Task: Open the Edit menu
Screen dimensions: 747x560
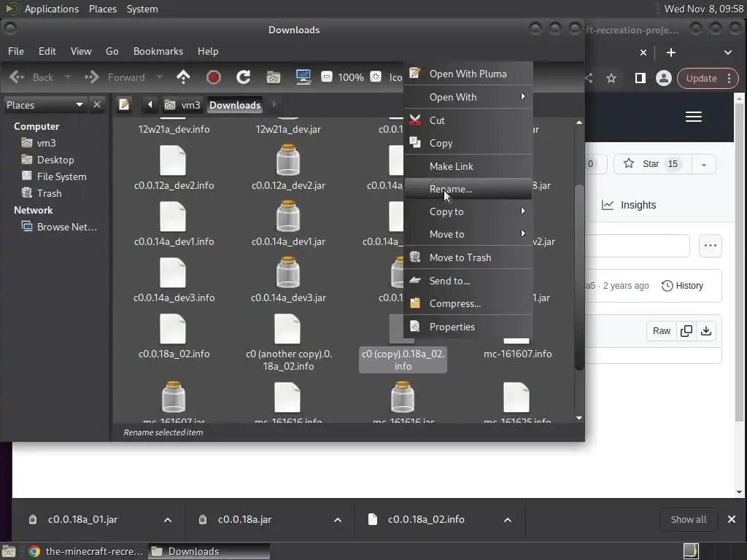Action: 47,51
